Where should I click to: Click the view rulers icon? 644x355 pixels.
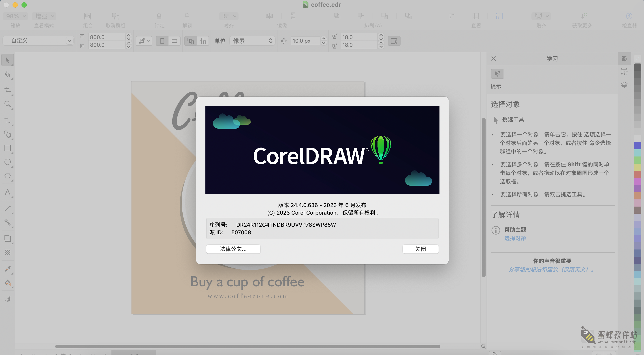(x=452, y=16)
